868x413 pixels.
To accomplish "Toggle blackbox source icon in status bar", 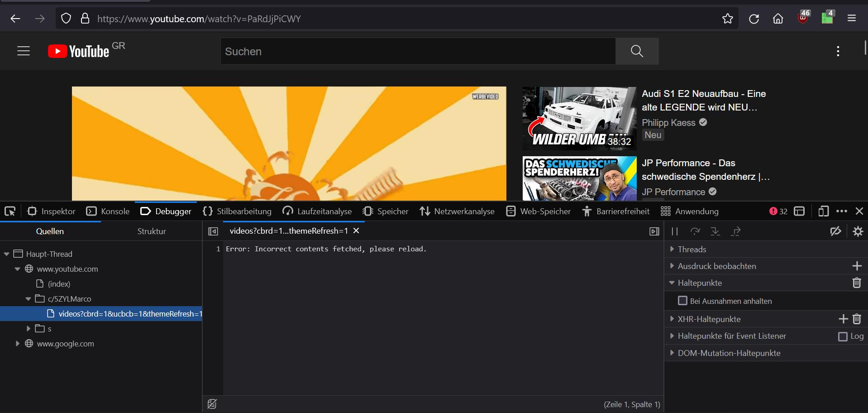I will point(212,403).
